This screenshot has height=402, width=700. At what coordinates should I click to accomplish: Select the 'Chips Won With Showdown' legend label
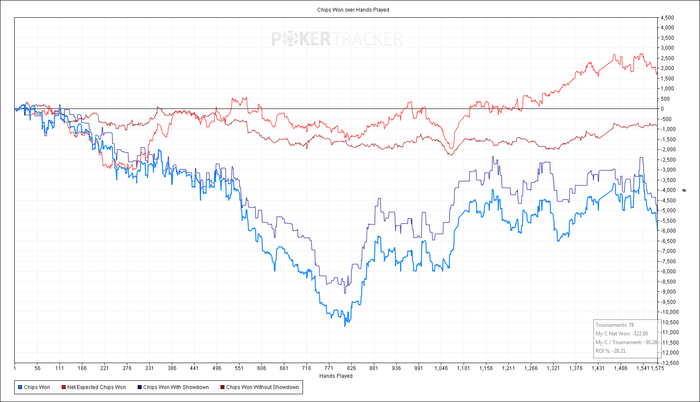click(176, 387)
